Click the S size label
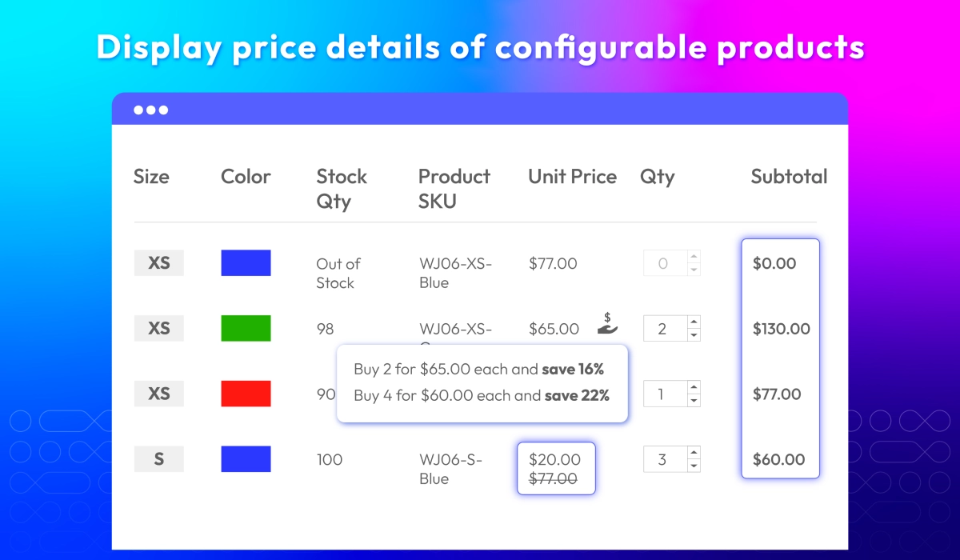The width and height of the screenshot is (960, 560). point(159,459)
